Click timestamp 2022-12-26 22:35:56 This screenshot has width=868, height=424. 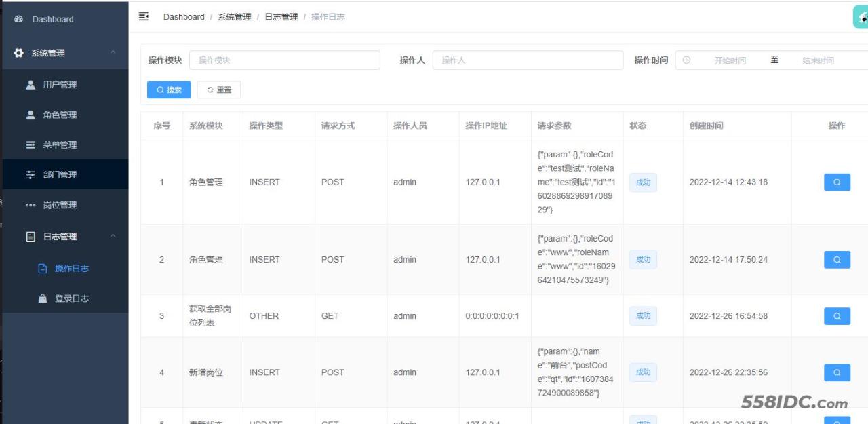[728, 372]
